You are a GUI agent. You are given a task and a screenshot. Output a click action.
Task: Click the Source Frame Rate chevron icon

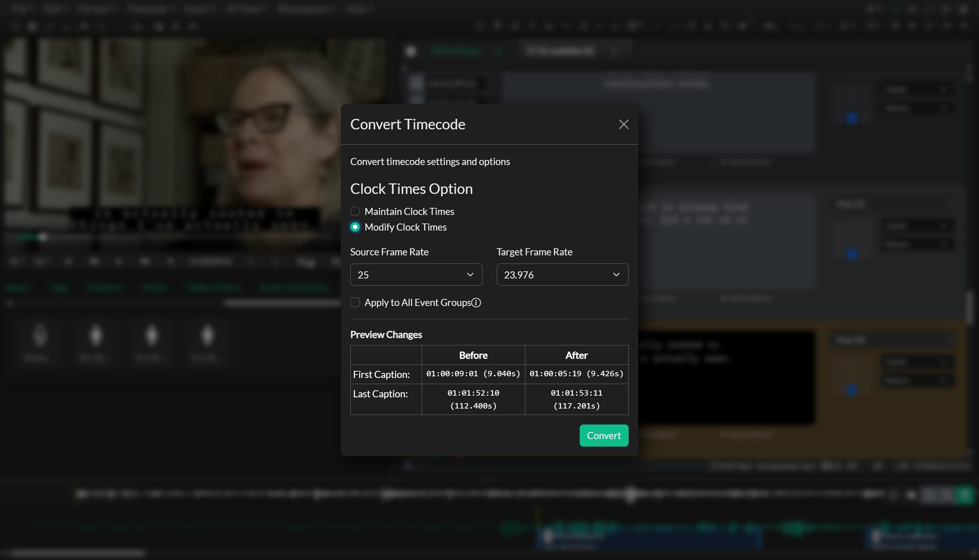[x=470, y=274]
